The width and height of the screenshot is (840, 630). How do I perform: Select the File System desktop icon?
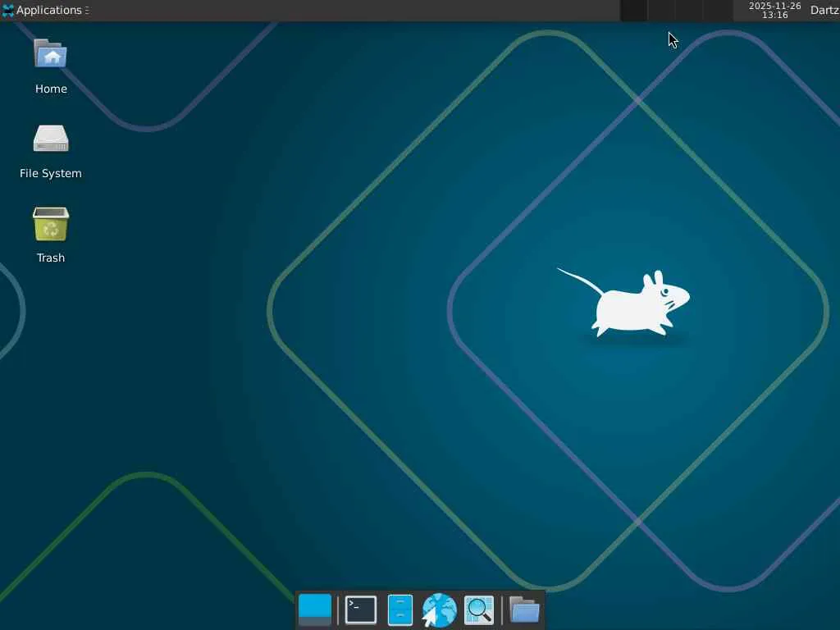pyautogui.click(x=51, y=138)
